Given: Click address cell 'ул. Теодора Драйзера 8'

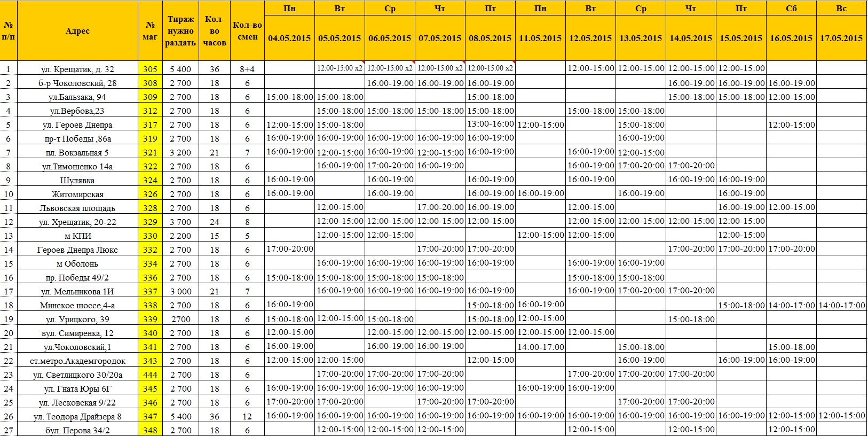Looking at the screenshot, I should click(77, 416).
